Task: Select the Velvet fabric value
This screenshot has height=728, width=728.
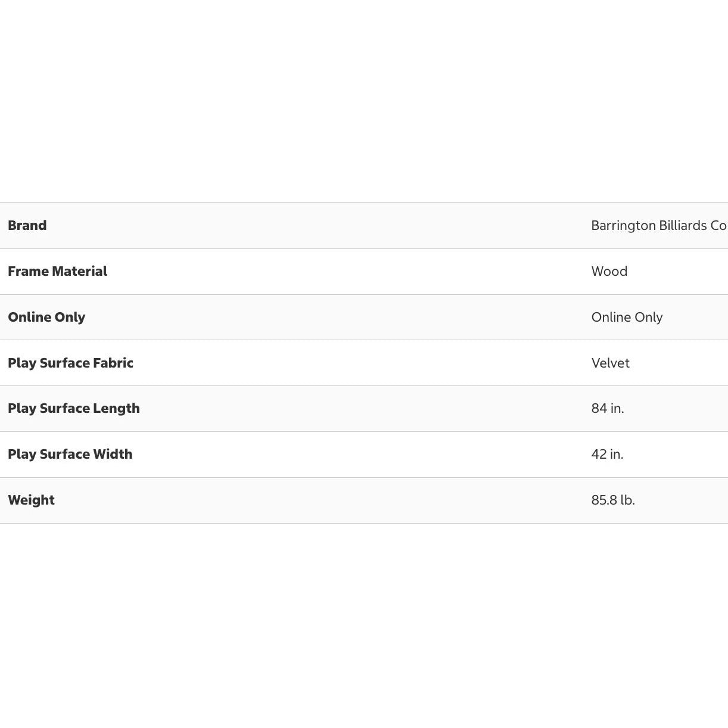Action: click(610, 363)
